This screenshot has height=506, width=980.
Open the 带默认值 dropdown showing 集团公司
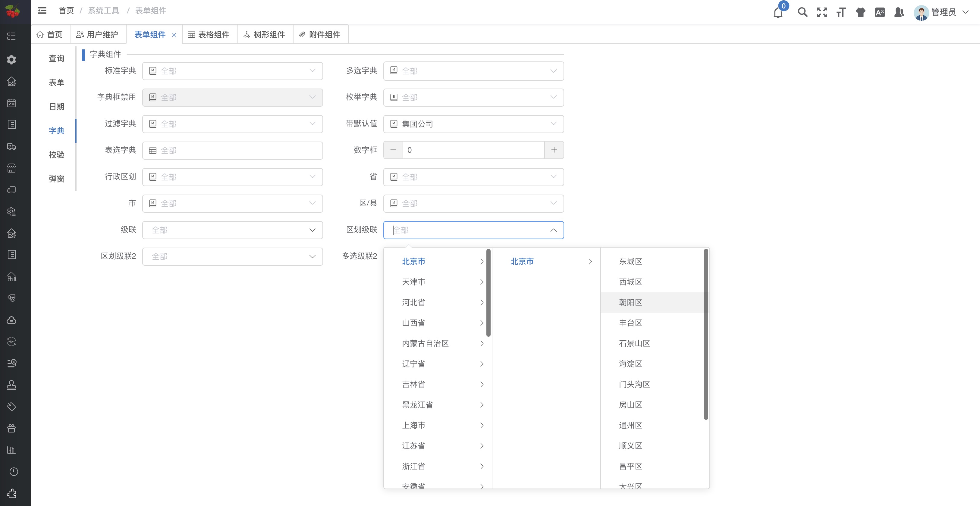(474, 124)
